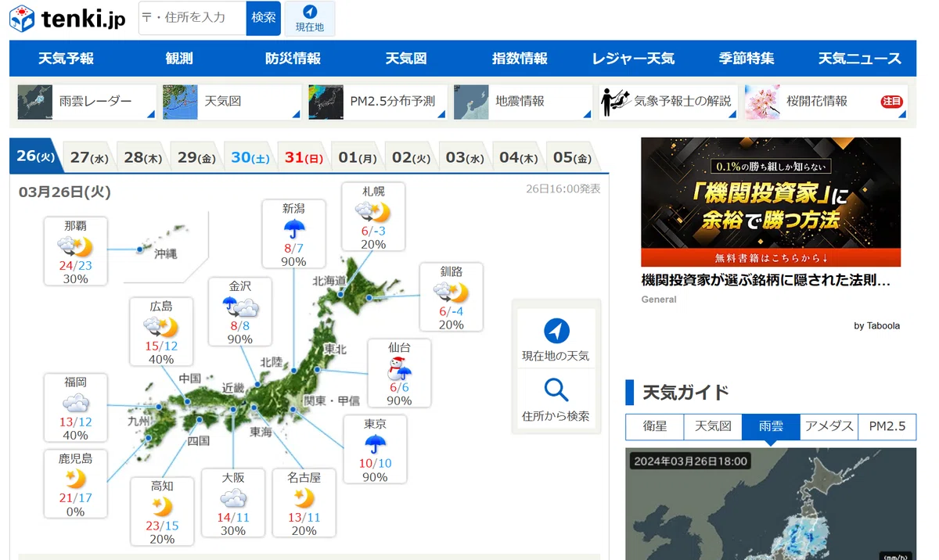The image size is (939, 560).
Task: Select the 29(金) date tab
Action: pyautogui.click(x=196, y=157)
